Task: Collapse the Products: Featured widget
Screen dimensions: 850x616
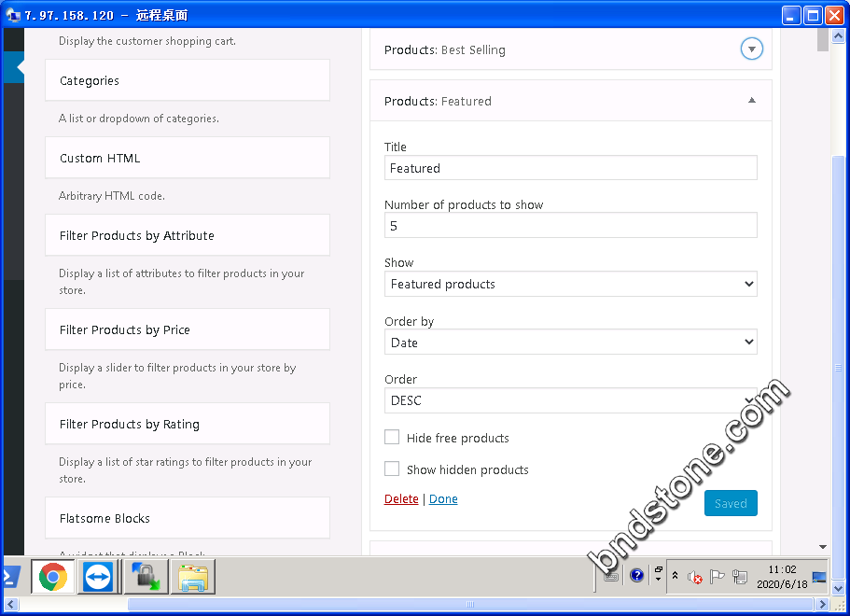Action: tap(751, 100)
